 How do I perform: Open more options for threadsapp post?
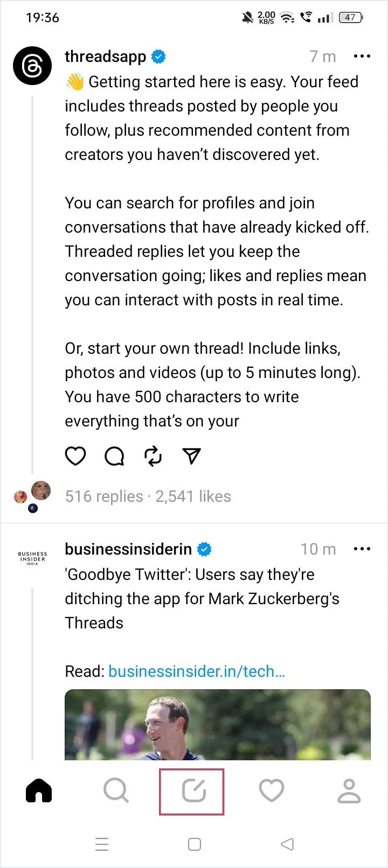(x=362, y=57)
